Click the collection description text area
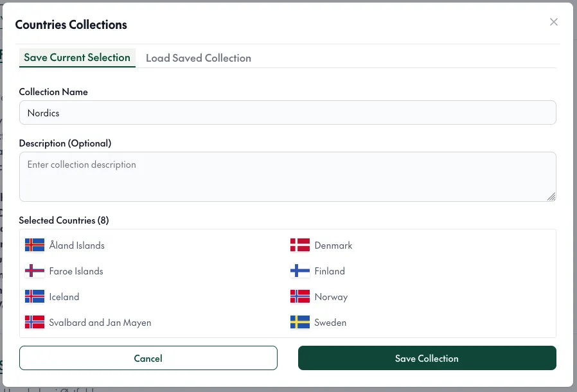The height and width of the screenshot is (392, 577). coord(287,177)
